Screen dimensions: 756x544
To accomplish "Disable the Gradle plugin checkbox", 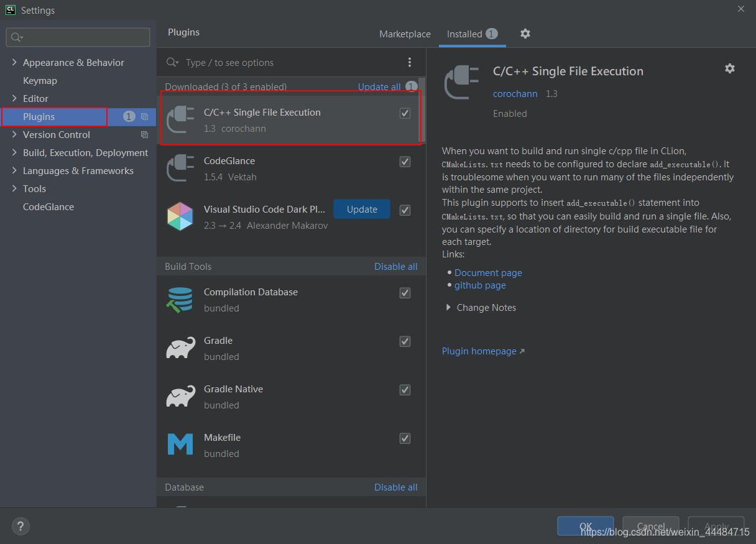I will pyautogui.click(x=405, y=341).
